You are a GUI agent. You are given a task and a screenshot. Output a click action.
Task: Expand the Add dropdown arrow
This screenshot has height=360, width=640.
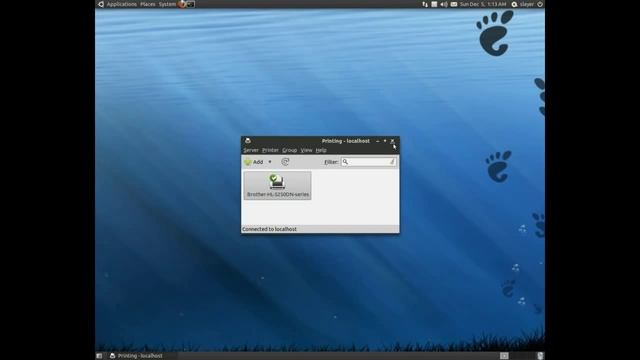click(270, 162)
